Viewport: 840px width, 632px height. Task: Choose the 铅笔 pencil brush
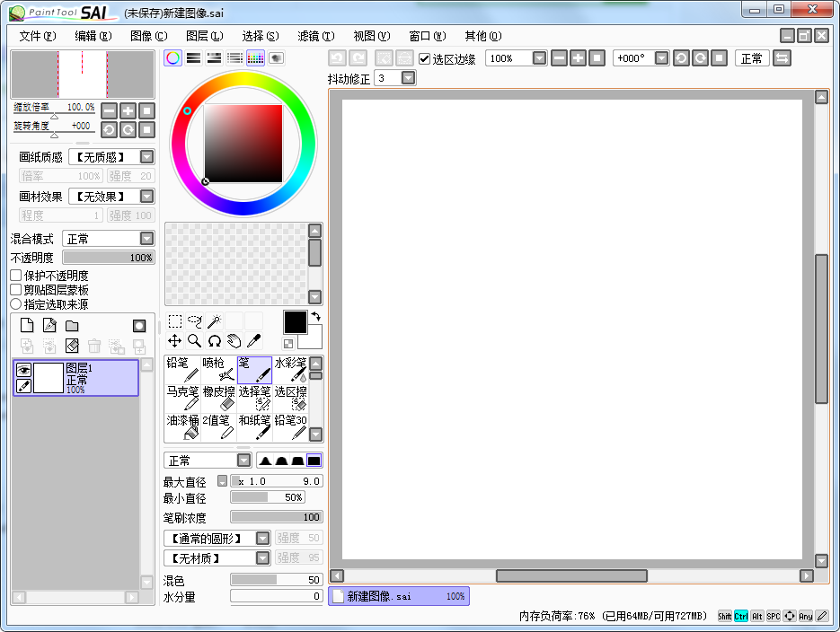tap(182, 370)
